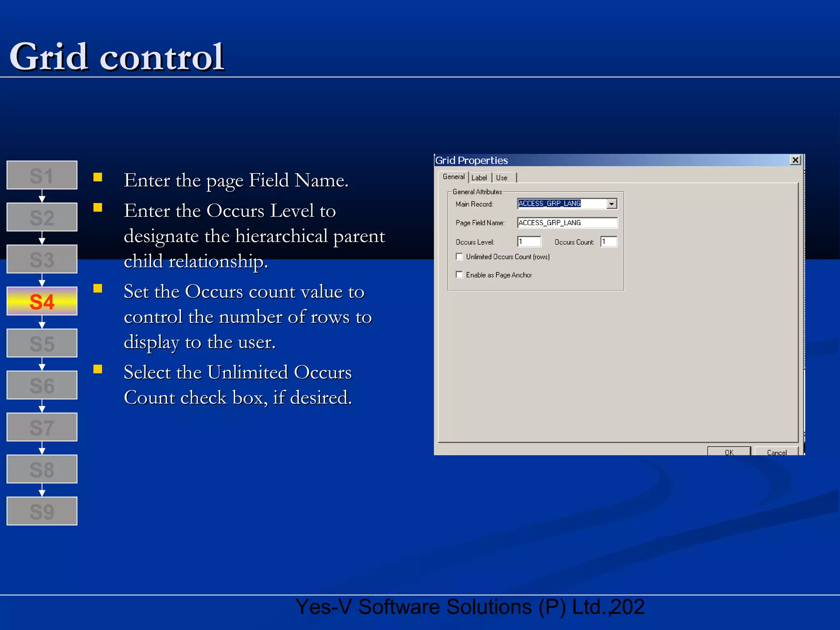Select the highlighted S4 step box
The width and height of the screenshot is (840, 630).
coord(42,301)
